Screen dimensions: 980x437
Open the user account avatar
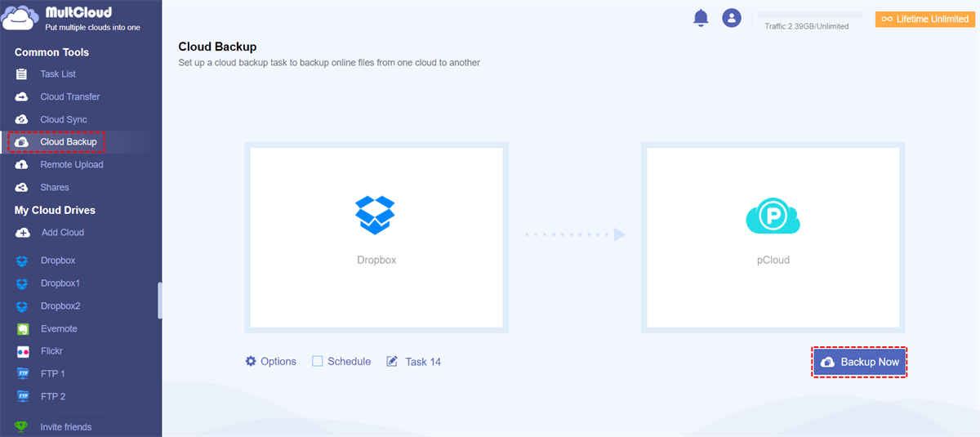[x=732, y=18]
